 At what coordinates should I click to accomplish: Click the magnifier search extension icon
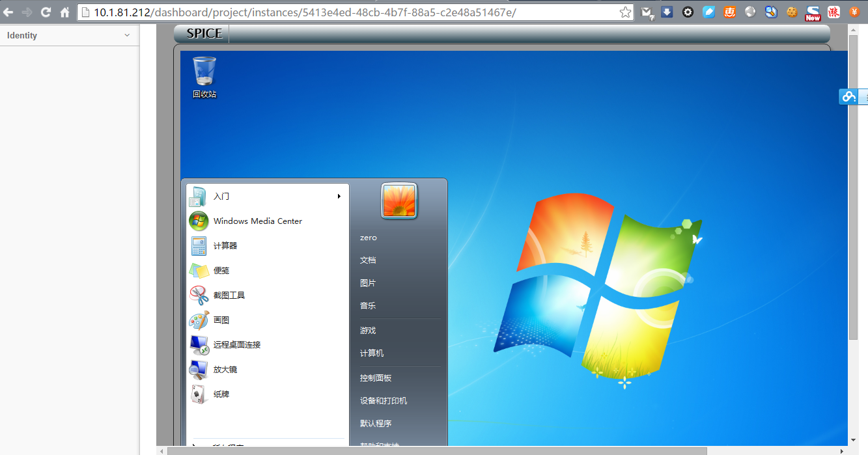771,12
